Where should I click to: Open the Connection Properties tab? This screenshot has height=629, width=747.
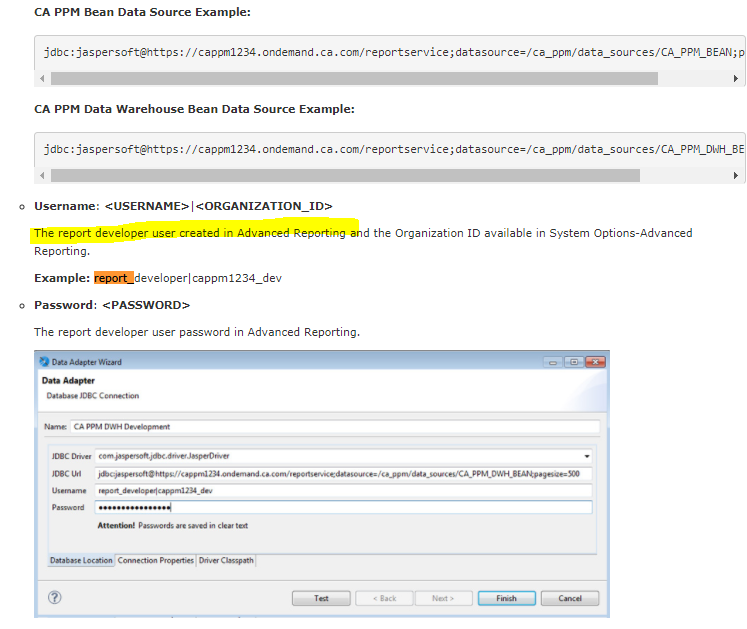pos(156,560)
